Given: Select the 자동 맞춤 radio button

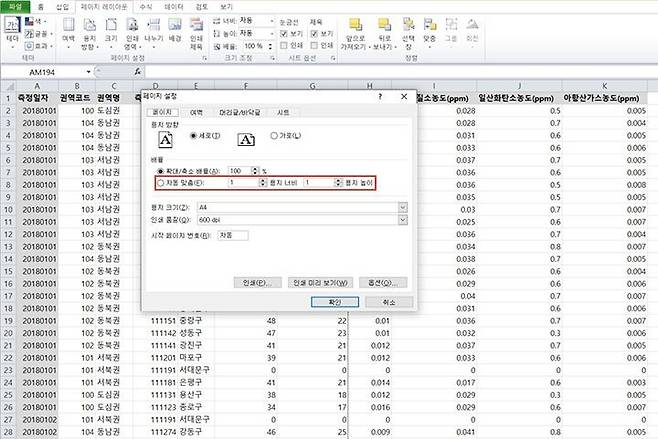Looking at the screenshot, I should 161,183.
